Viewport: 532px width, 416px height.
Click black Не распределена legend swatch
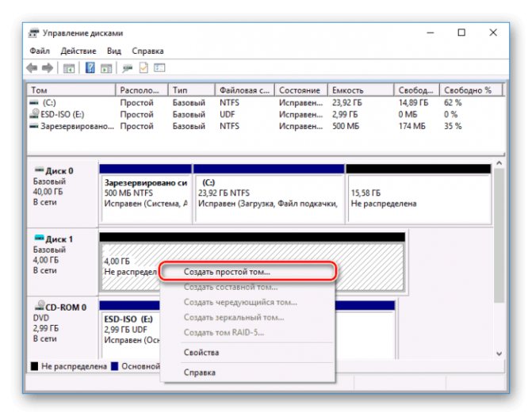pyautogui.click(x=34, y=366)
